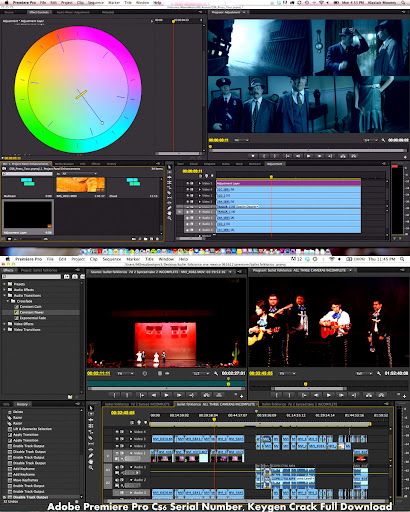Play the upper Program monitor sequence
The height and width of the screenshot is (512, 410).
click(309, 156)
